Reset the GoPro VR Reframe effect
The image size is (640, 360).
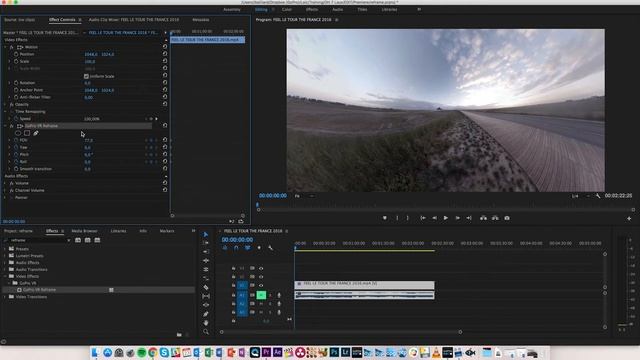click(x=165, y=126)
